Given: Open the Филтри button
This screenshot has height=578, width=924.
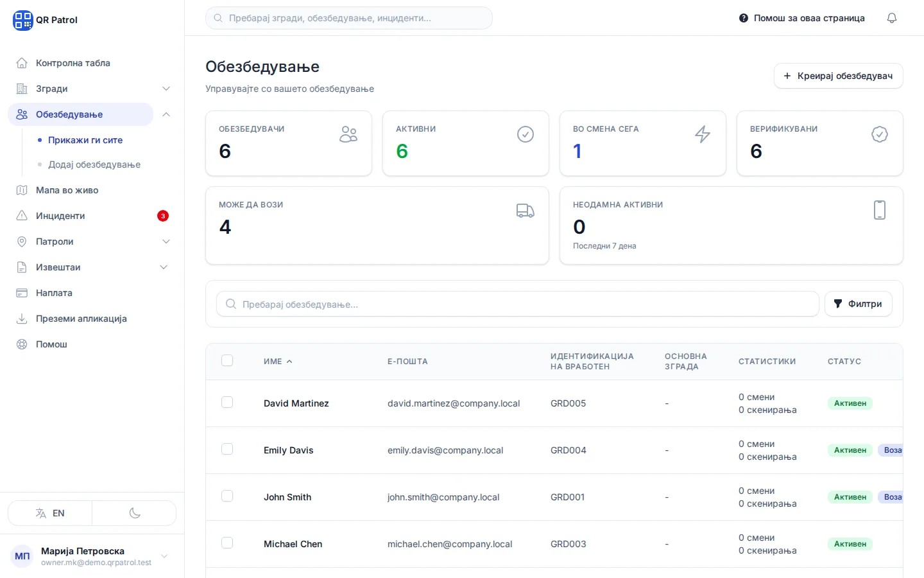Looking at the screenshot, I should pos(858,304).
